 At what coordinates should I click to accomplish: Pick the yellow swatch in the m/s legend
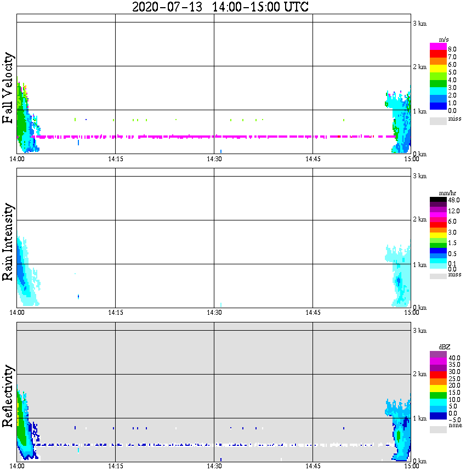coord(438,69)
